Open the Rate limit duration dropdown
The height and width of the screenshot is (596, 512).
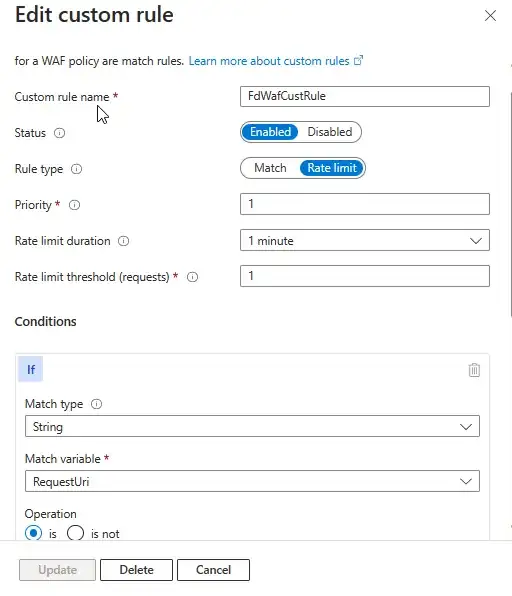point(365,240)
